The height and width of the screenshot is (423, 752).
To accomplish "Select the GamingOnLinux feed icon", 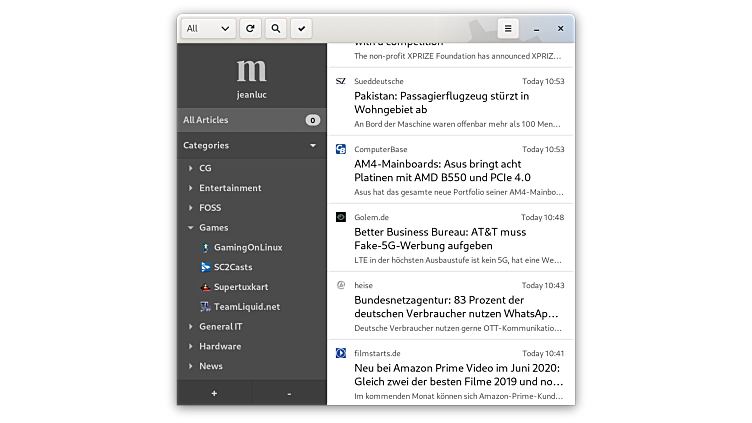I will click(205, 247).
